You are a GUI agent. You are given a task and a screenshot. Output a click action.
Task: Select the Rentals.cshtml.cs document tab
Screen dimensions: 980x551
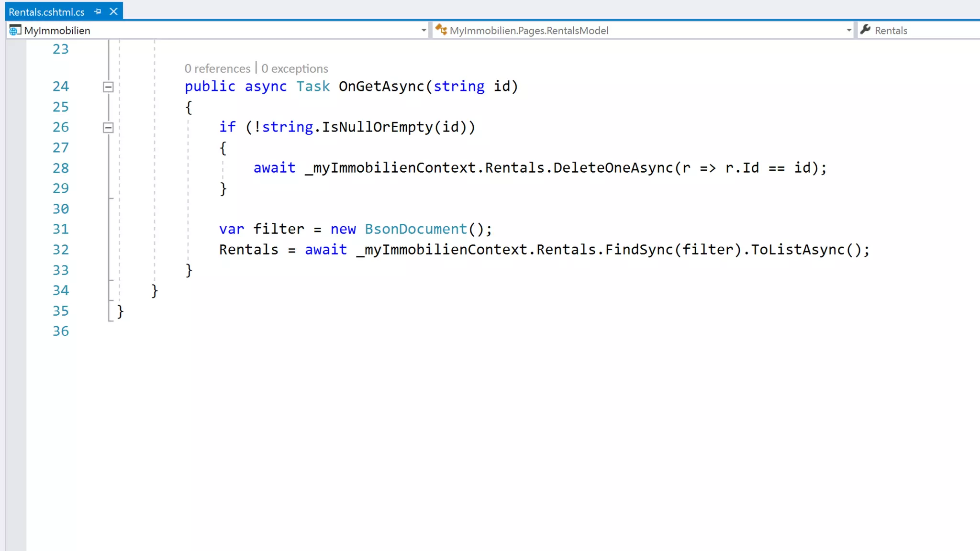tap(46, 12)
